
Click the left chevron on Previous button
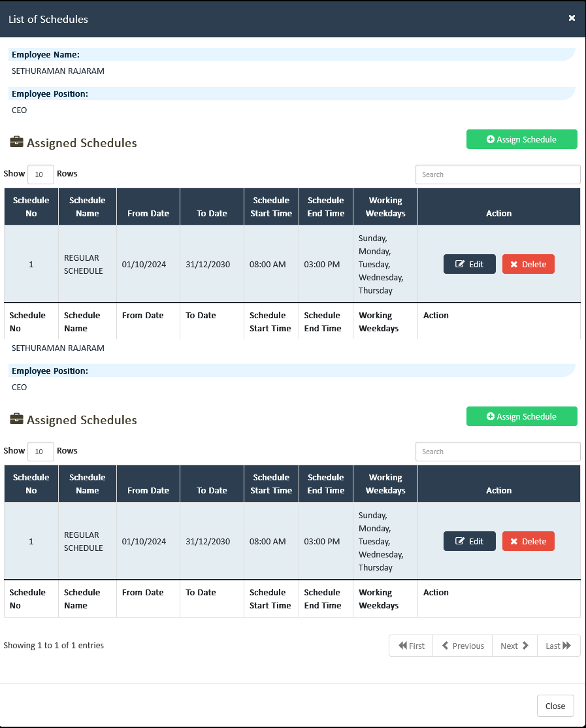(445, 646)
